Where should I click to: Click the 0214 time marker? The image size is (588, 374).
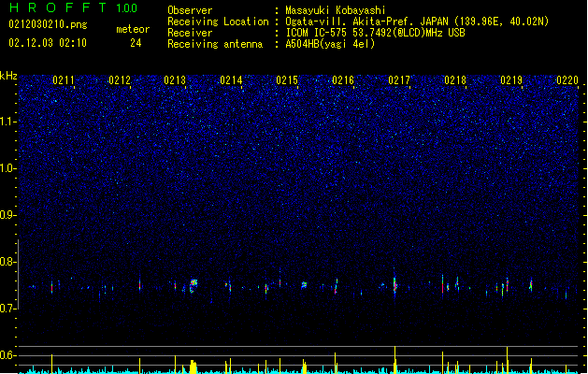coord(232,80)
